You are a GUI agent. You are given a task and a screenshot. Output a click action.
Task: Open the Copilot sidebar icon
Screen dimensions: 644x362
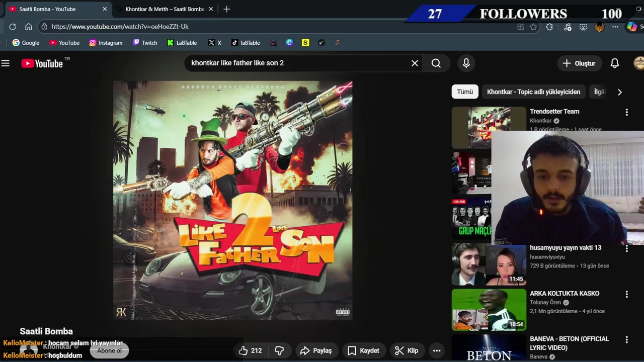[x=632, y=27]
